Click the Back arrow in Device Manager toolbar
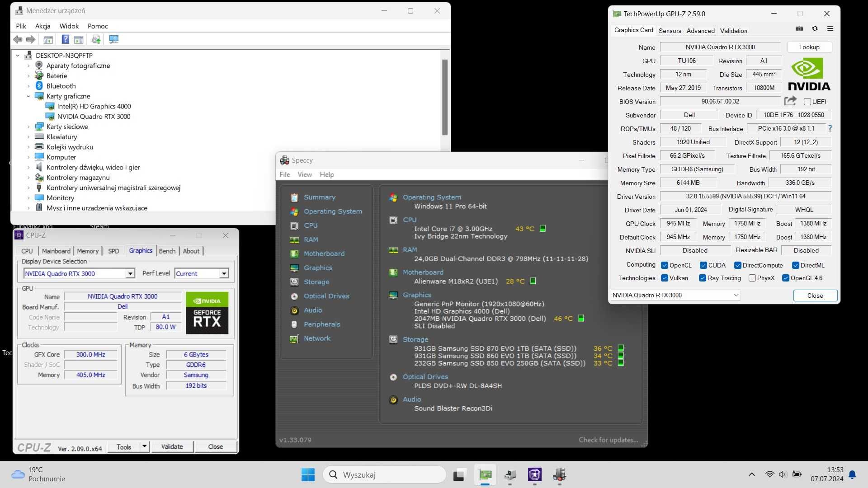The image size is (868, 488). pyautogui.click(x=18, y=40)
